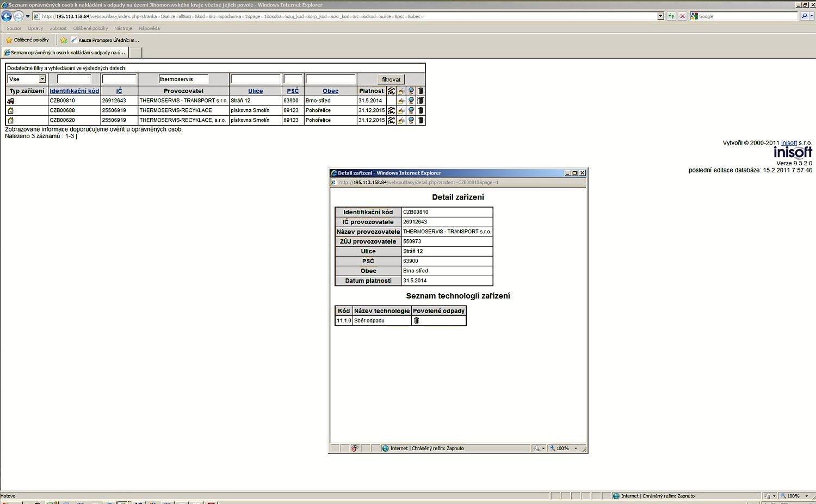Image resolution: width=816 pixels, height=504 pixels.
Task: Open the Nástroje menu
Action: pyautogui.click(x=123, y=28)
